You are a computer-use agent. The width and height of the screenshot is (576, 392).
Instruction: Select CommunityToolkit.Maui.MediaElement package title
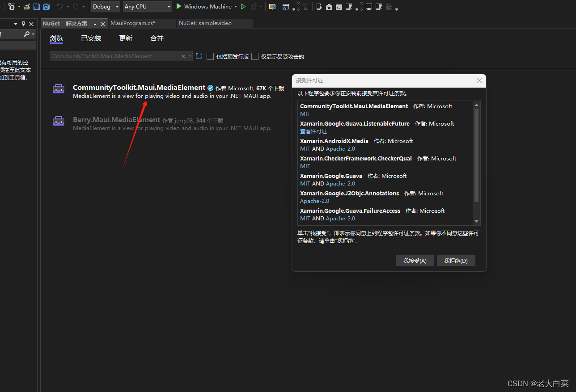139,88
